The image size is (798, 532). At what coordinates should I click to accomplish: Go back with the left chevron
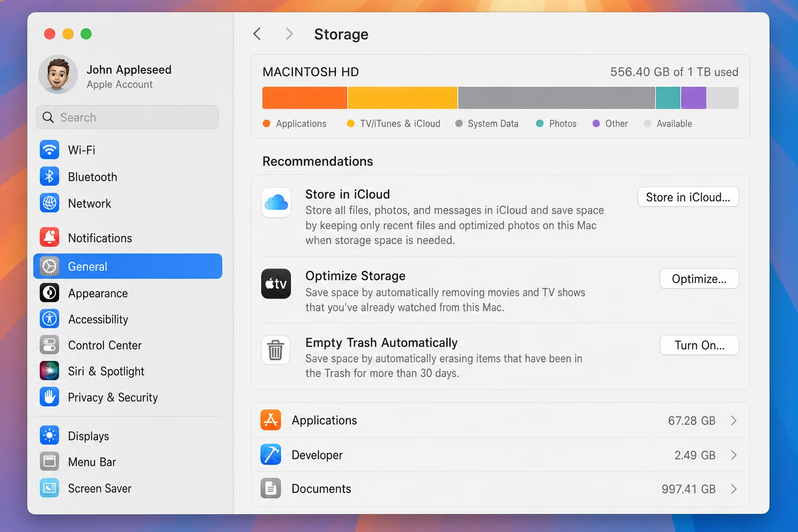(x=257, y=34)
